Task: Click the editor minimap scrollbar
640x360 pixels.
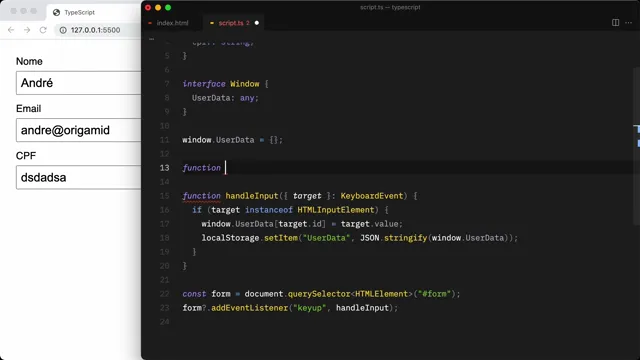Action: 636,146
